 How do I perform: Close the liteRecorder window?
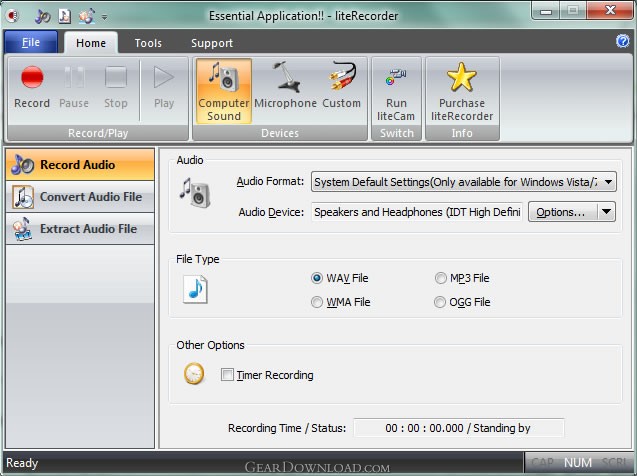click(x=609, y=11)
